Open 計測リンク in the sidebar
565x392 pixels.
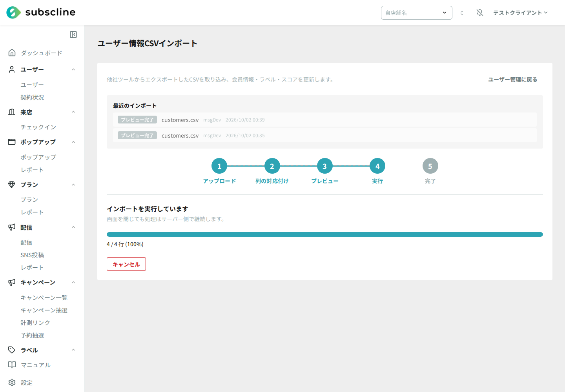(35, 323)
